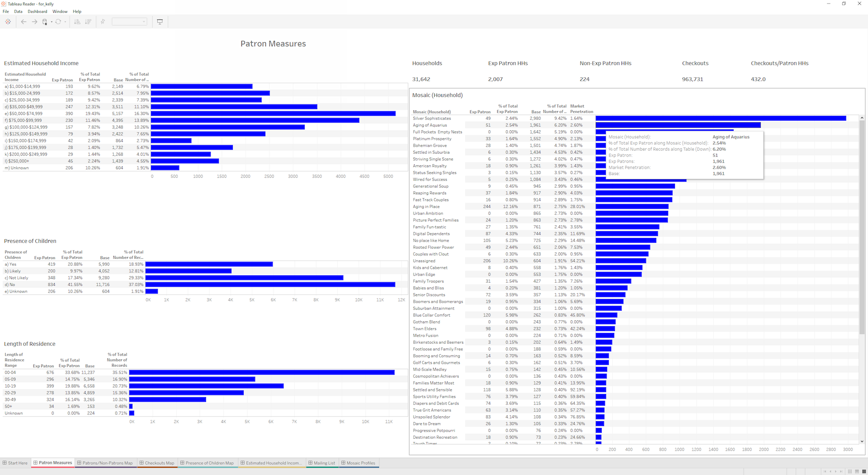Click the refresh data icon
Viewport: 868px width, 475px height.
pyautogui.click(x=58, y=22)
